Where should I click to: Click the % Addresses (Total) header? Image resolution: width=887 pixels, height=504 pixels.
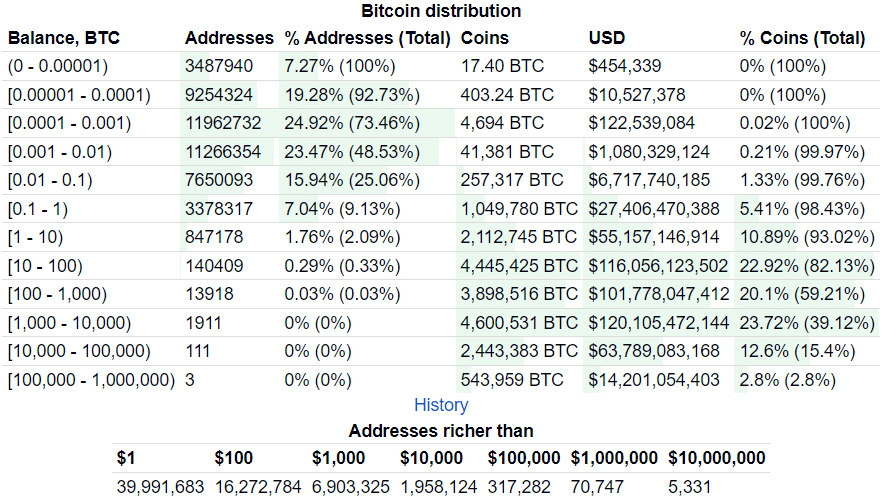[367, 38]
